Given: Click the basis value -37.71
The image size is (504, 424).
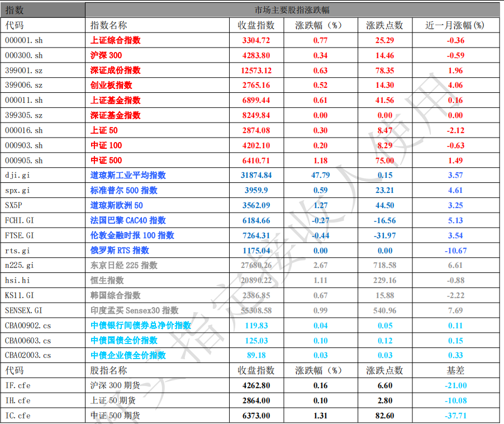Looking at the screenshot, I should 455,416.
